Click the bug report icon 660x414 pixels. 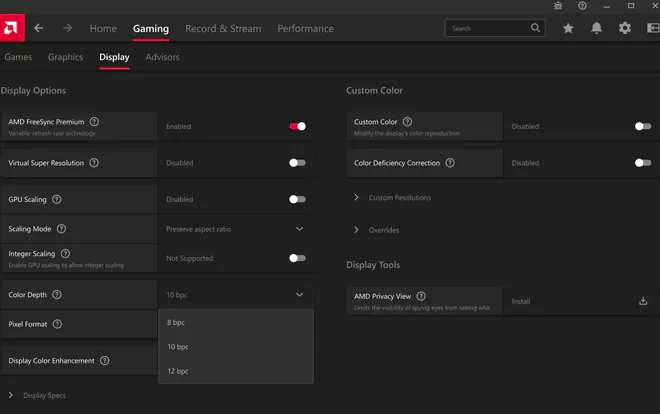tap(558, 6)
